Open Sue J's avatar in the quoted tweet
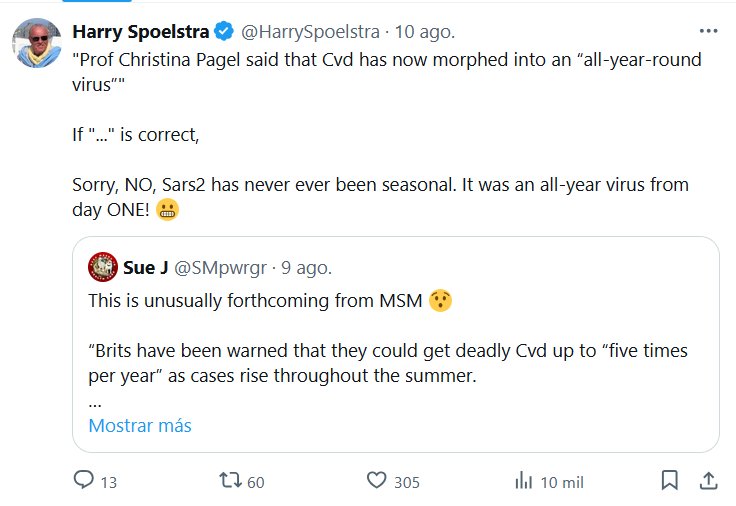The height and width of the screenshot is (506, 736). click(x=103, y=268)
